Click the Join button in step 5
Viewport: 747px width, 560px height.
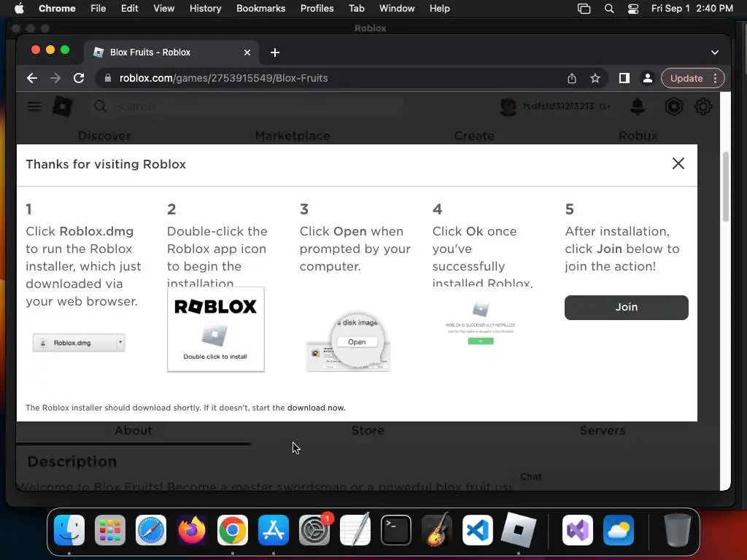pos(626,307)
